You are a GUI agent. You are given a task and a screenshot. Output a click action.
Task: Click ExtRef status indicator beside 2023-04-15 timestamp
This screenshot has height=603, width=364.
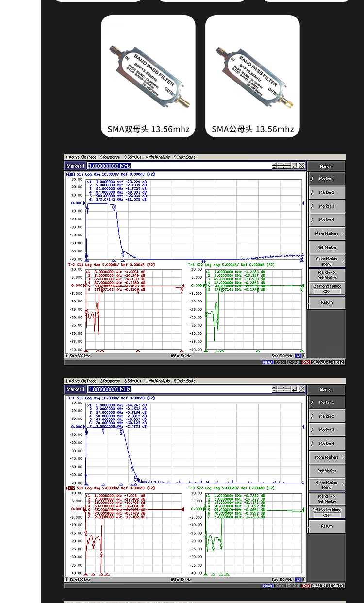coord(294,586)
